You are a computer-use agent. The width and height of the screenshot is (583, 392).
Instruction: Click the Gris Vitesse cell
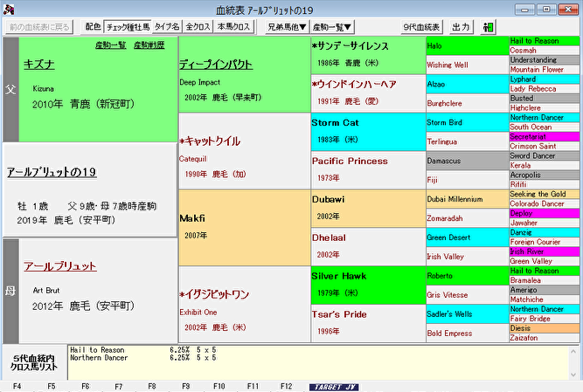click(x=468, y=295)
